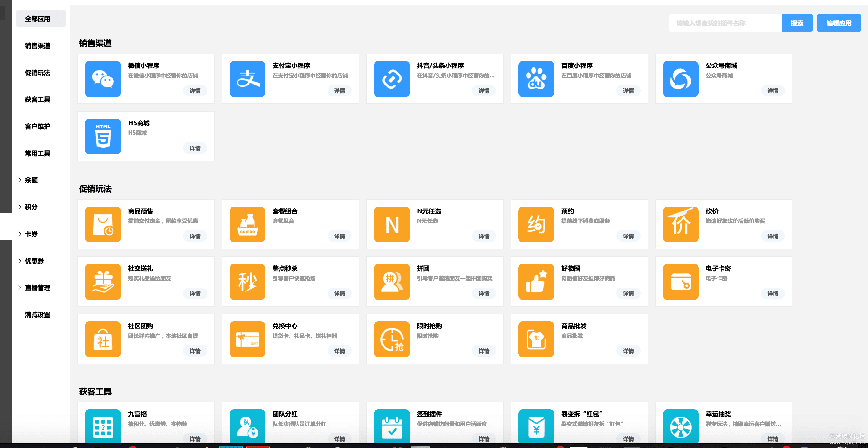Open the 预约 icon
This screenshot has height=448, width=868.
[536, 224]
